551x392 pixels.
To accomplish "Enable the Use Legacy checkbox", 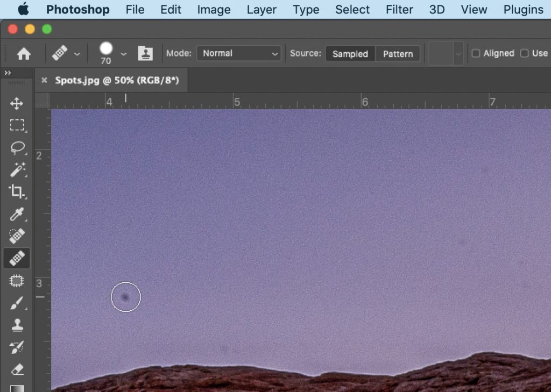I will point(524,53).
